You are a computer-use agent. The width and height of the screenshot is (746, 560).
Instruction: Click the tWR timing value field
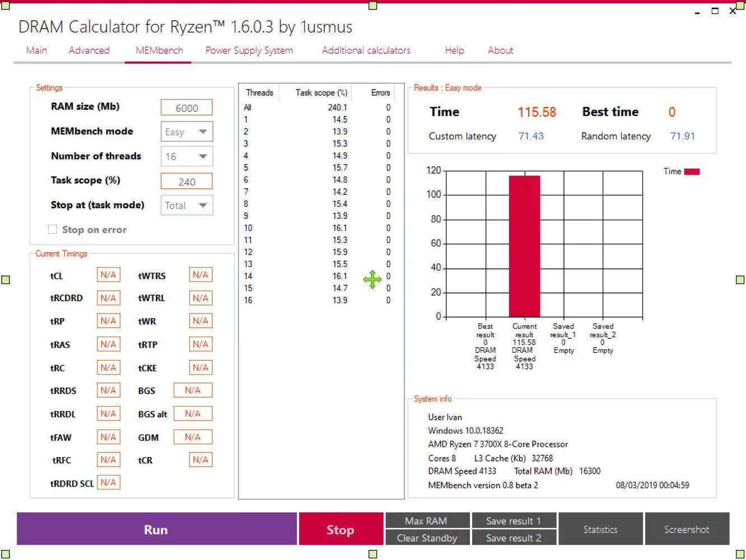pos(201,321)
